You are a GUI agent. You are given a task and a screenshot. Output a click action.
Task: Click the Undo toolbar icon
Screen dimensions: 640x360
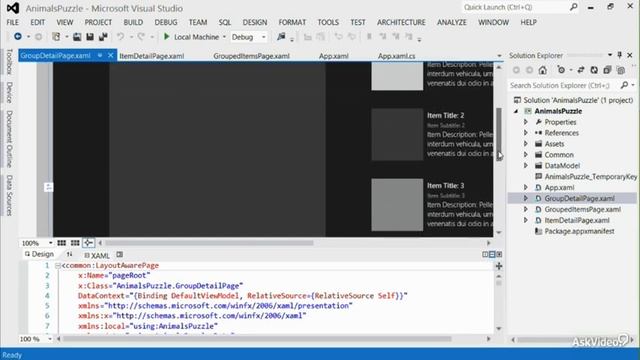(x=120, y=37)
